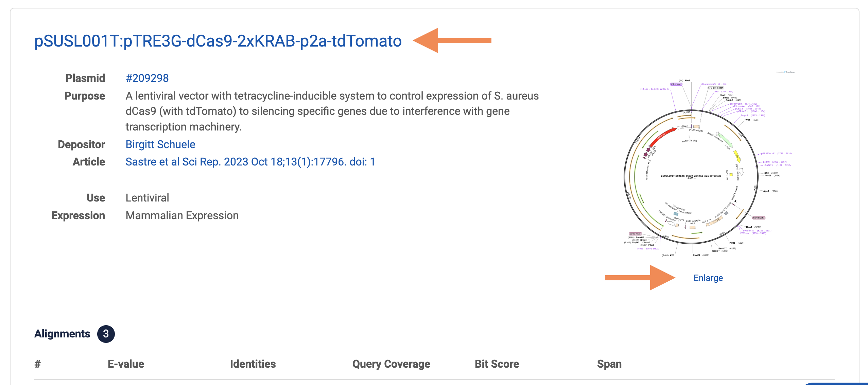Click the purple KS primer label
This screenshot has height=385, width=868.
tap(676, 84)
